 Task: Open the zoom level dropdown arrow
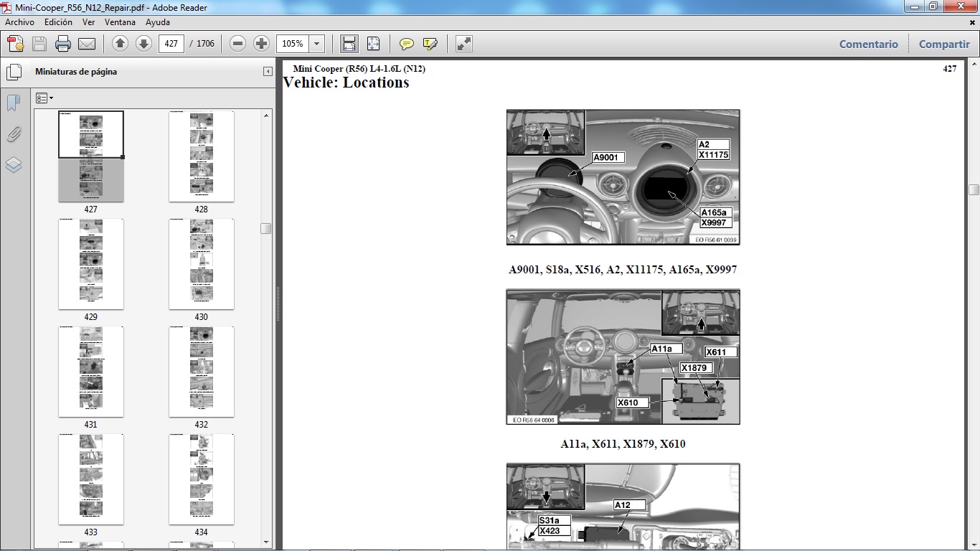point(317,44)
